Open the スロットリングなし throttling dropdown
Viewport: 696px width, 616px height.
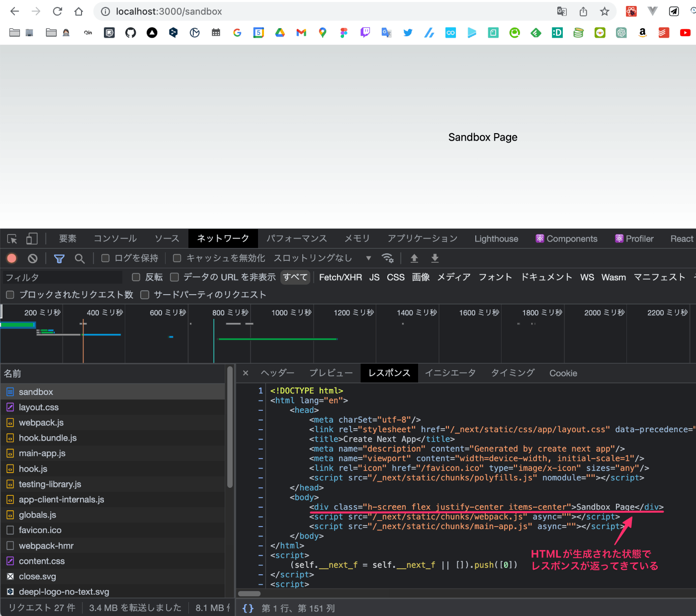point(323,258)
